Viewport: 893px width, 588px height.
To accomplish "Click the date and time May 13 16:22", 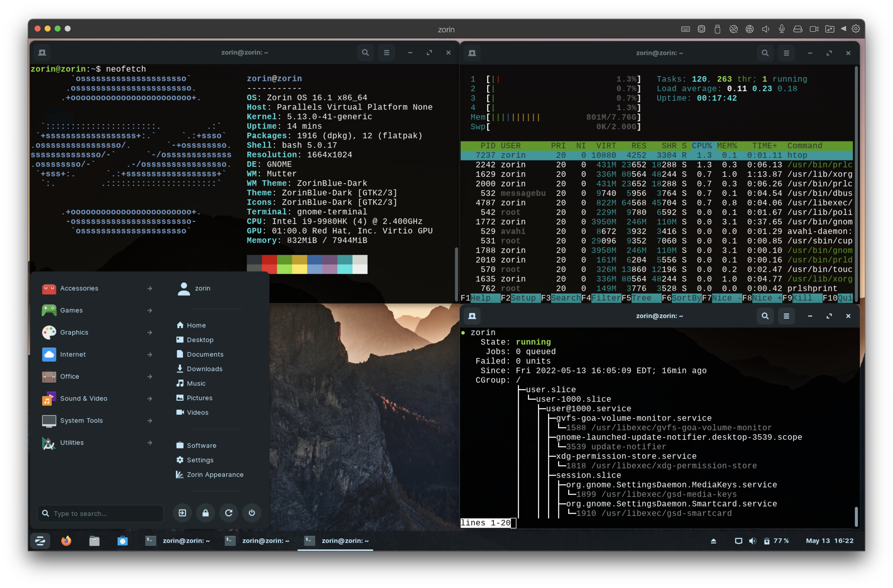I will click(x=829, y=540).
